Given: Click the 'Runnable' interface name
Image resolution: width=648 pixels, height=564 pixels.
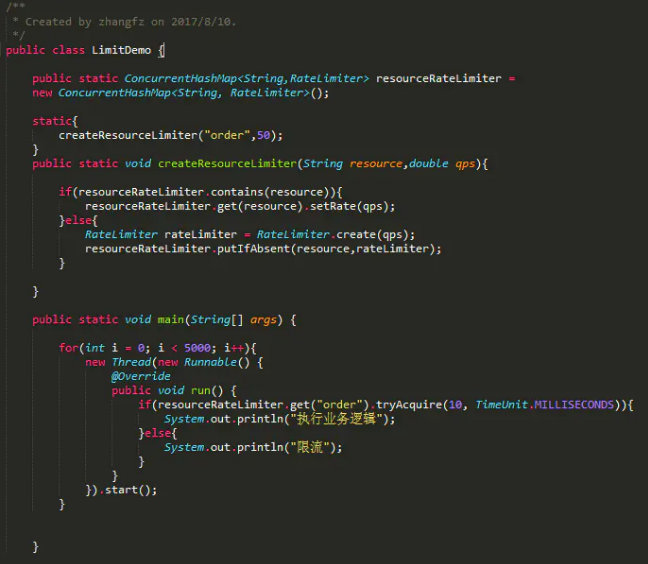Looking at the screenshot, I should (x=210, y=362).
